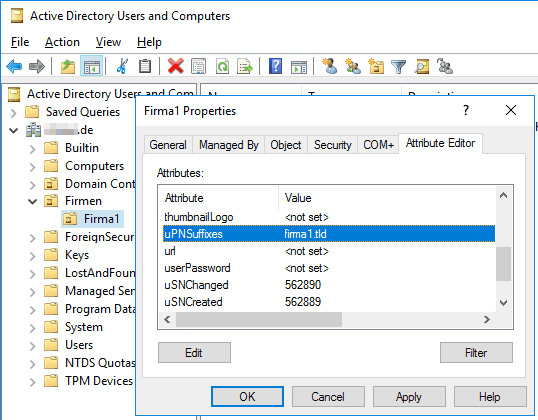
Task: Click Create new organizational unit icon
Action: click(x=376, y=66)
